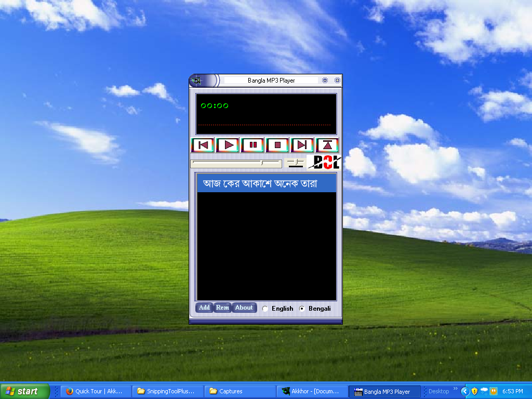Skip to the next track
This screenshot has width=532, height=399.
[302, 145]
